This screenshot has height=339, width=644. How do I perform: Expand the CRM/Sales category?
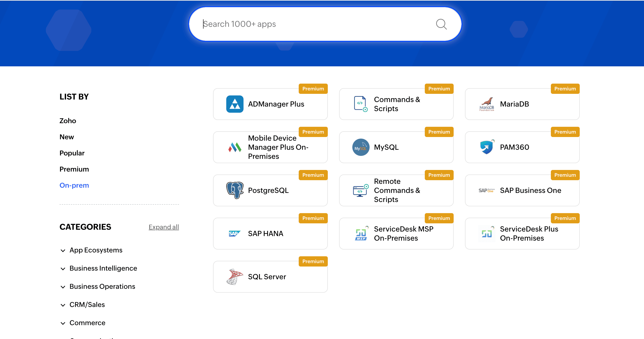click(63, 305)
